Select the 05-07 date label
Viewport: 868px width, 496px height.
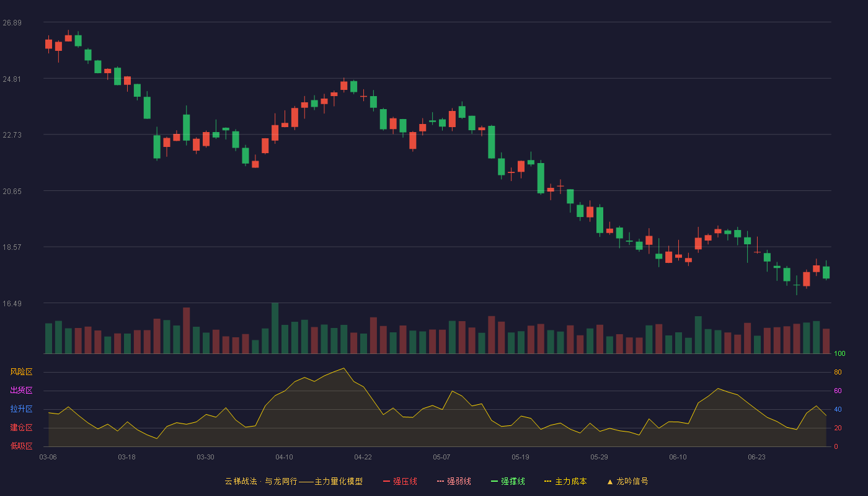point(441,457)
